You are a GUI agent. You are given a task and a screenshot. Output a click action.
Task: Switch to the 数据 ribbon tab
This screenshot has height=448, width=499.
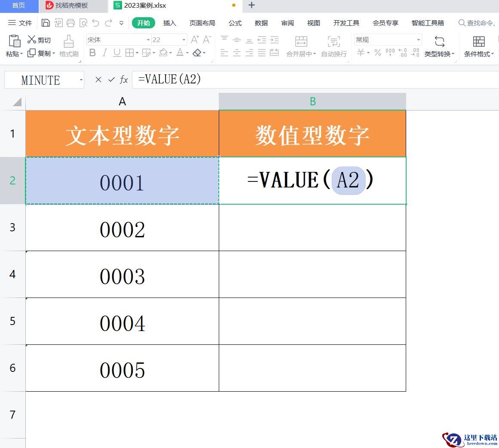click(261, 23)
